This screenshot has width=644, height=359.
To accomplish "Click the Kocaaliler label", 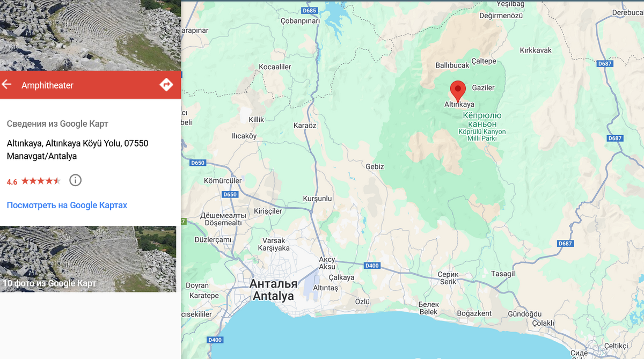I will (275, 67).
